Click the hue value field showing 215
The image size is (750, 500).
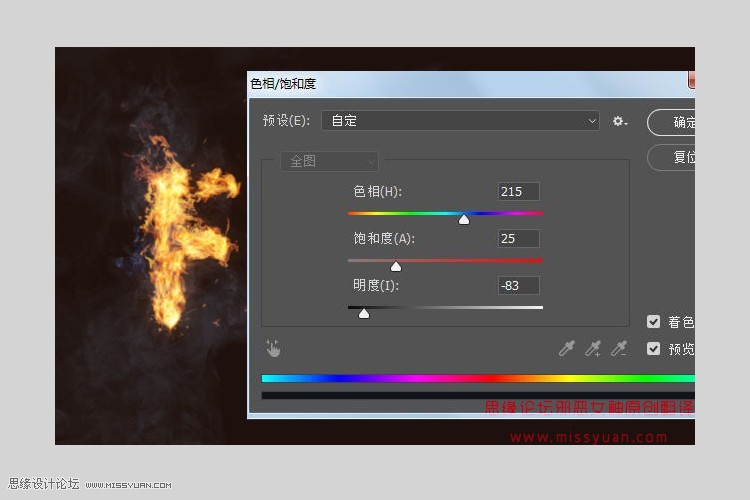(518, 191)
